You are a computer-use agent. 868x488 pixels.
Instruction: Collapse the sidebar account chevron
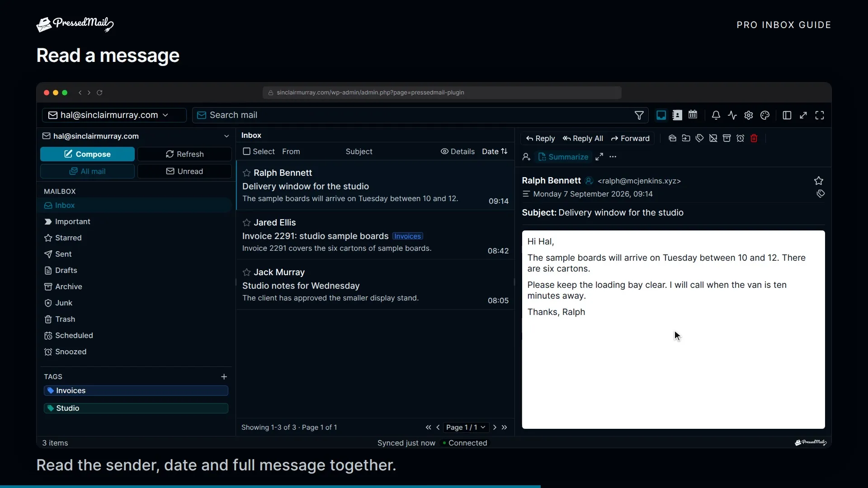(226, 136)
